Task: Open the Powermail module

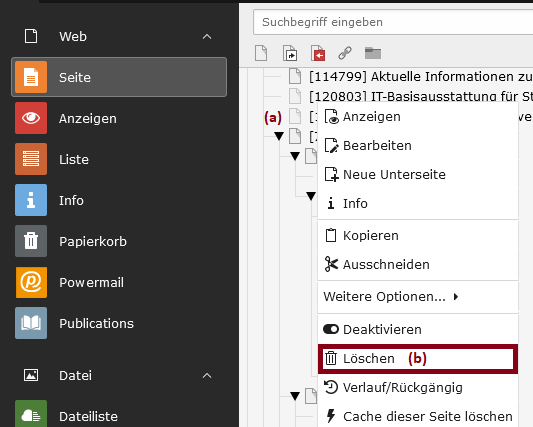Action: [119, 283]
